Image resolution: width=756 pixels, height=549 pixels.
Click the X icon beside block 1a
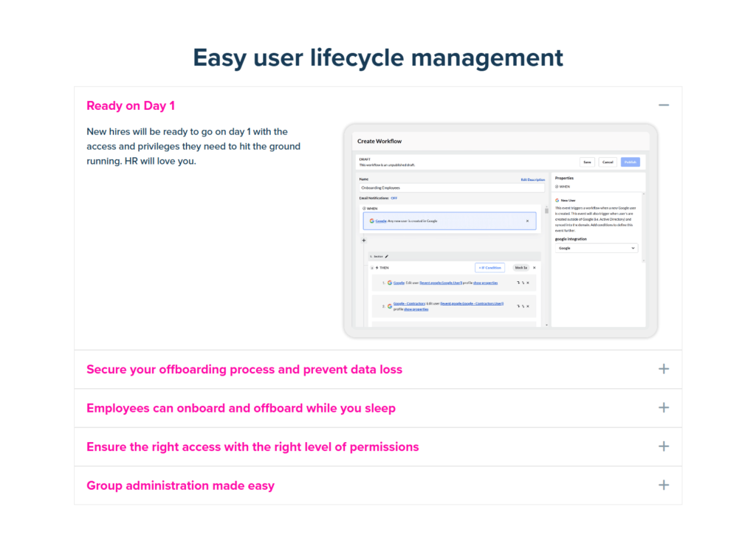534,268
